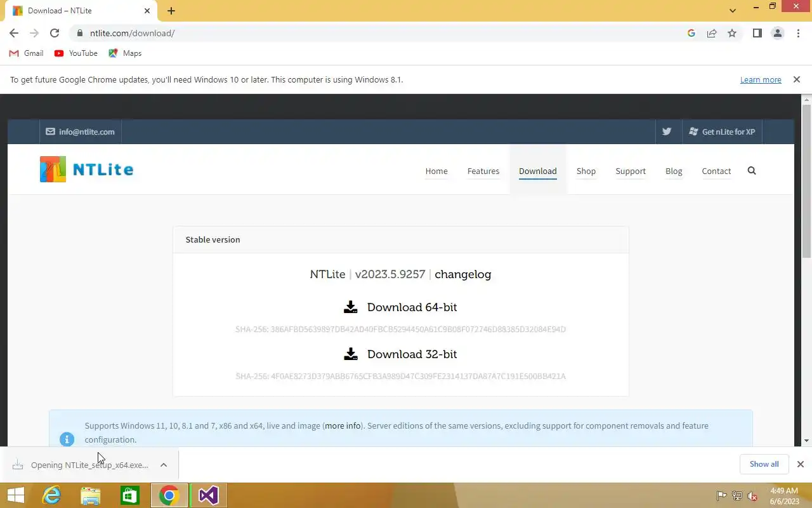Click the site search magnifier icon
This screenshot has width=812, height=508.
(752, 170)
